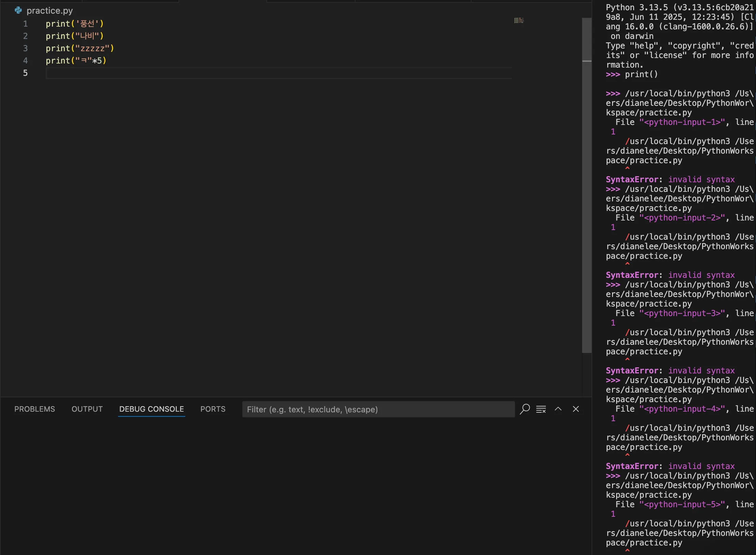Screen dimensions: 756x555
Task: Click line number 4 in the gutter
Action: click(x=25, y=61)
